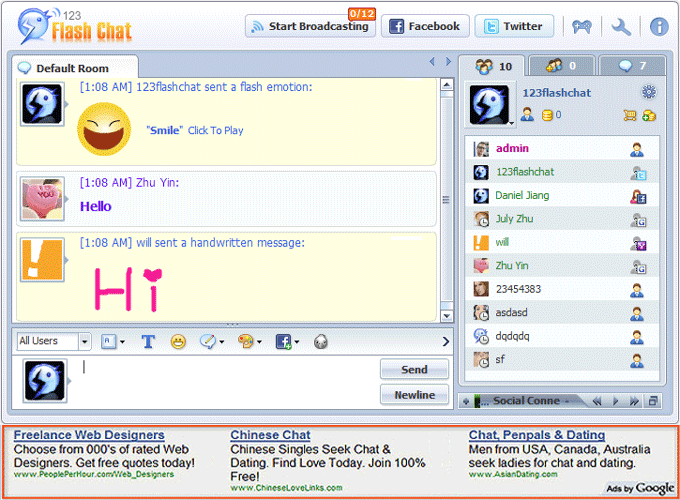The width and height of the screenshot is (680, 500).
Task: Open the emoticon smiley picker
Action: 178,342
